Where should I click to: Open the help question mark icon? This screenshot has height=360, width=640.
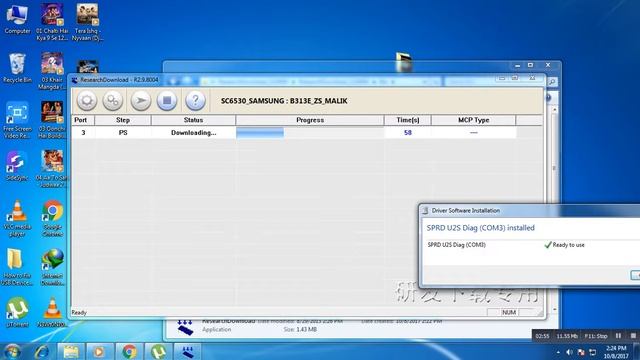tap(195, 100)
